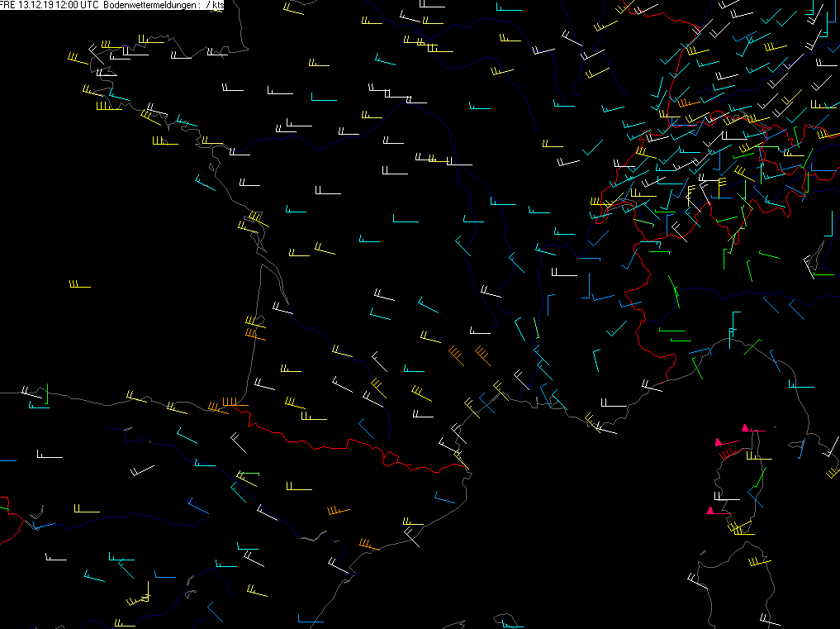The image size is (840, 629).
Task: Select the pink pennant barb at Corsica's northern cape
Action: pyautogui.click(x=746, y=428)
